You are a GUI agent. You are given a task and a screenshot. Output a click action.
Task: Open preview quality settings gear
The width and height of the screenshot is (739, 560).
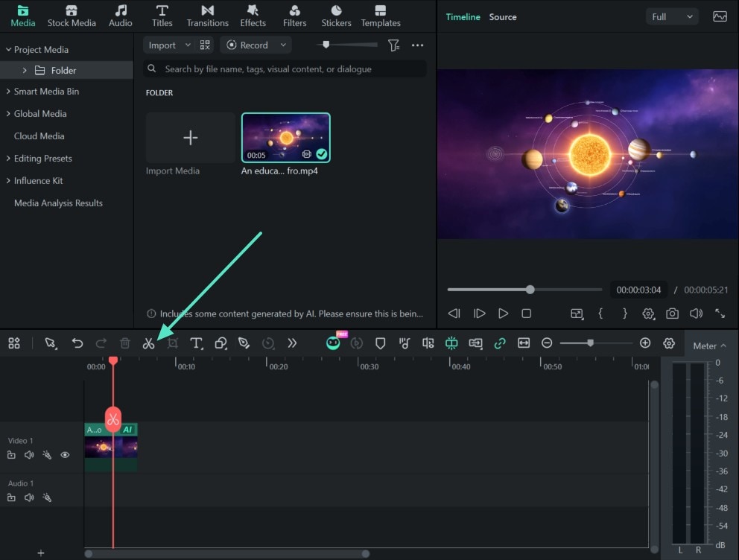[x=649, y=314]
